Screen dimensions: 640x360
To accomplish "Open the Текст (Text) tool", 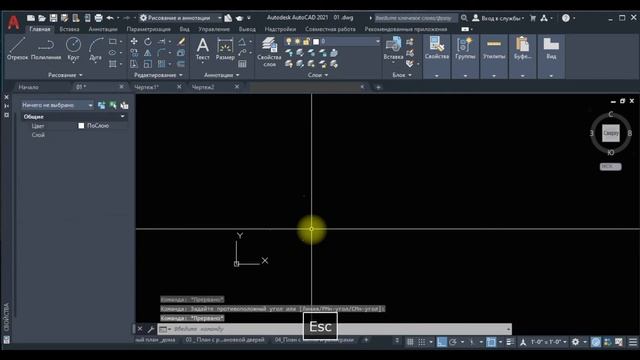I will tap(202, 49).
